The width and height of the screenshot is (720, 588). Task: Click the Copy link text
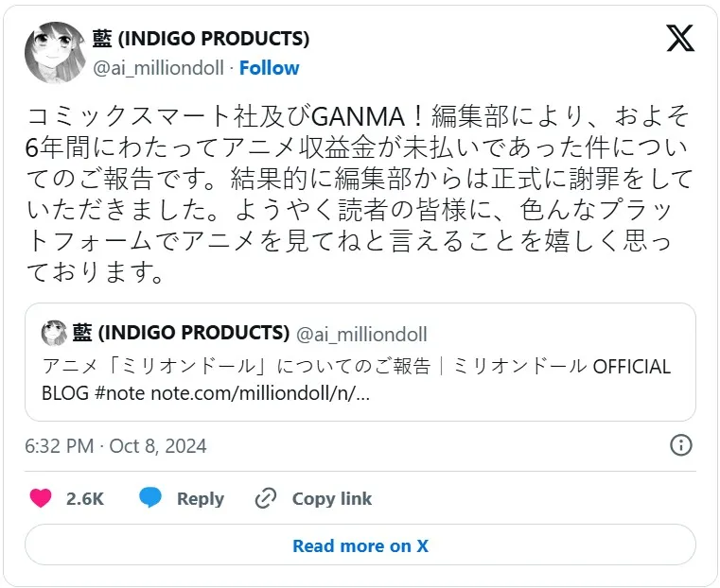(x=331, y=498)
